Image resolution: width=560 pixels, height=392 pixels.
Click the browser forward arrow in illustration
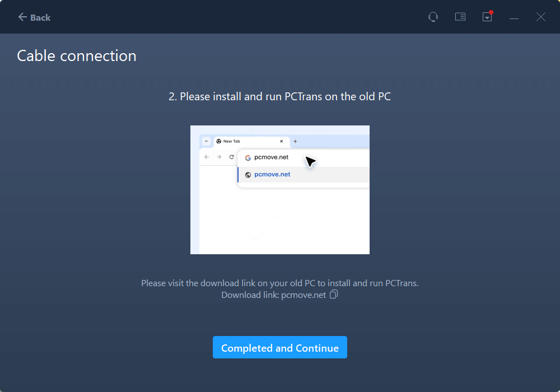click(x=219, y=157)
